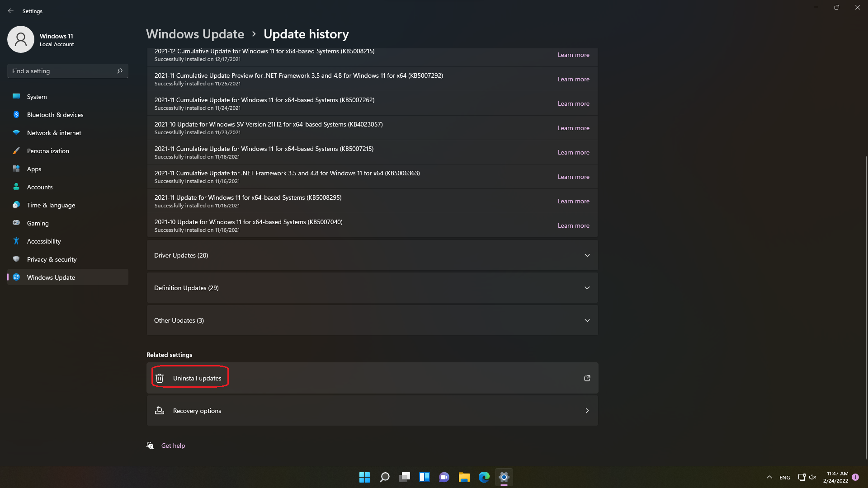Open Accounts settings
Image resolution: width=868 pixels, height=488 pixels.
click(x=68, y=187)
